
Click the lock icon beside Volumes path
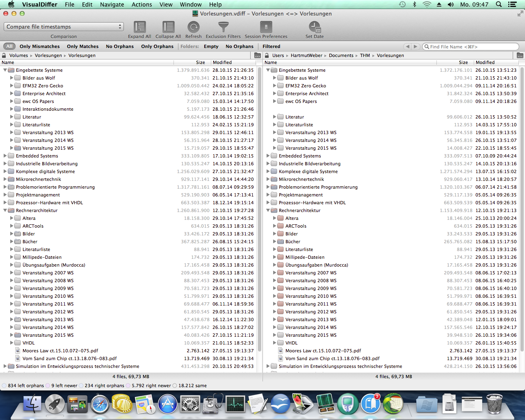click(4, 55)
